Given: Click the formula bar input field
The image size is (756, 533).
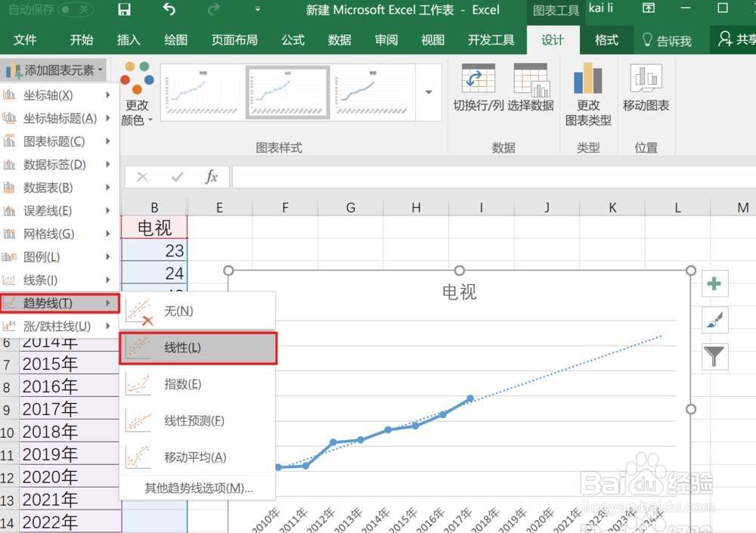Looking at the screenshot, I should pyautogui.click(x=494, y=177).
